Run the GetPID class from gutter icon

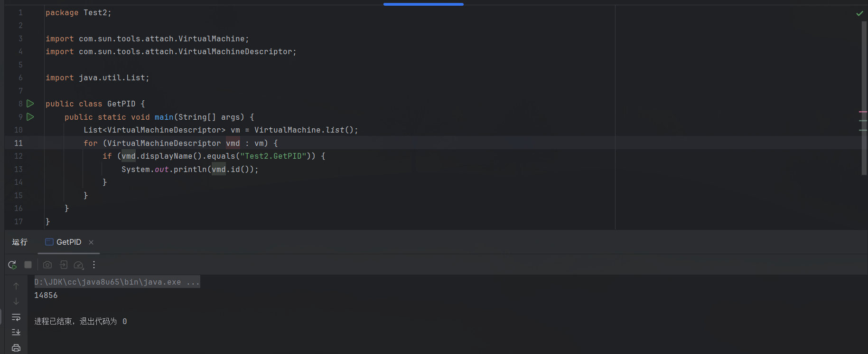[30, 104]
